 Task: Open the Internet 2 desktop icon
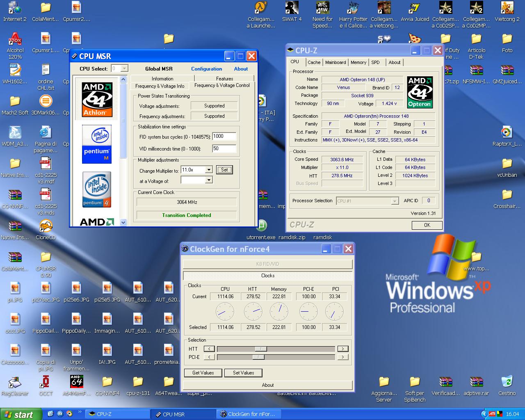click(15, 12)
